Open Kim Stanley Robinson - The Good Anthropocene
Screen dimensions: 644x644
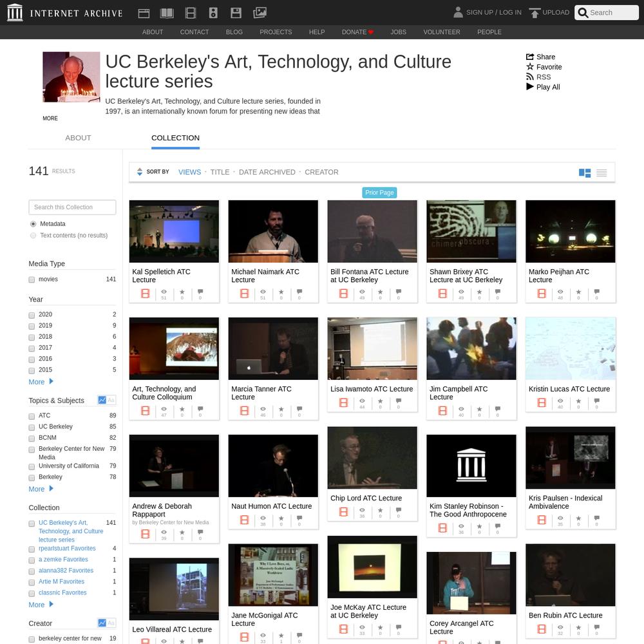tap(468, 510)
